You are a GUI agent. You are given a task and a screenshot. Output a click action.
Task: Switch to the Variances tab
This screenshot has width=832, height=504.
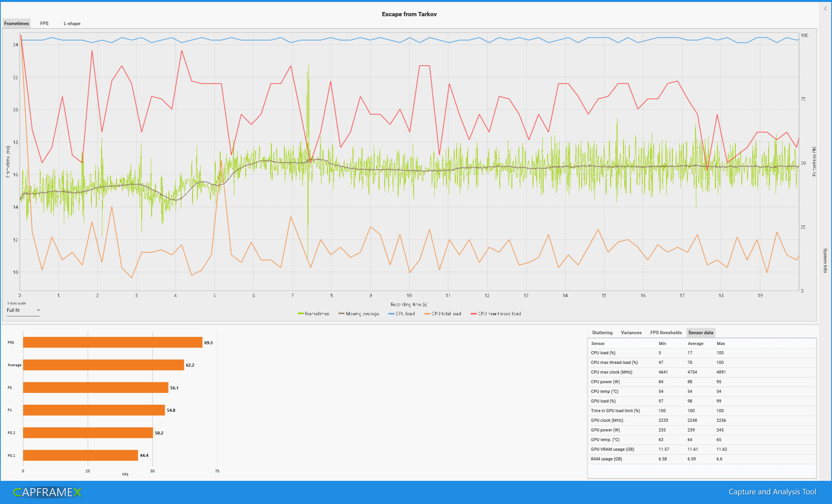pyautogui.click(x=631, y=333)
